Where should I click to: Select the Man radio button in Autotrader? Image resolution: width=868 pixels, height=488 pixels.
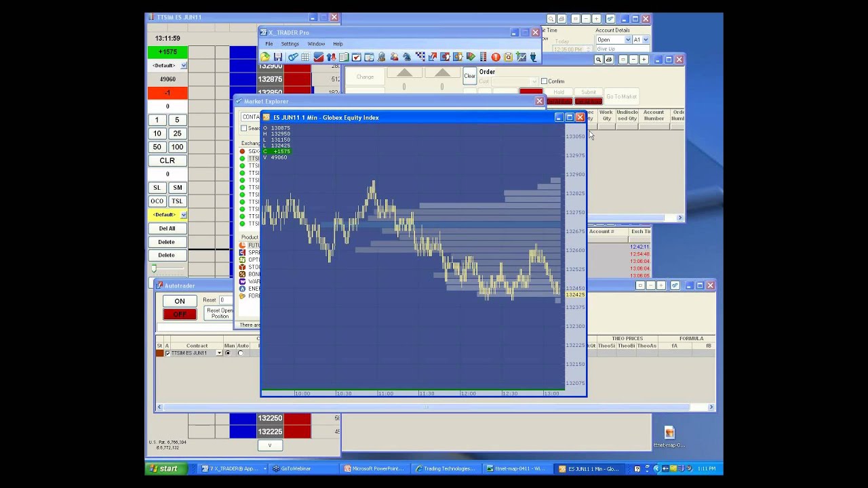(x=228, y=353)
